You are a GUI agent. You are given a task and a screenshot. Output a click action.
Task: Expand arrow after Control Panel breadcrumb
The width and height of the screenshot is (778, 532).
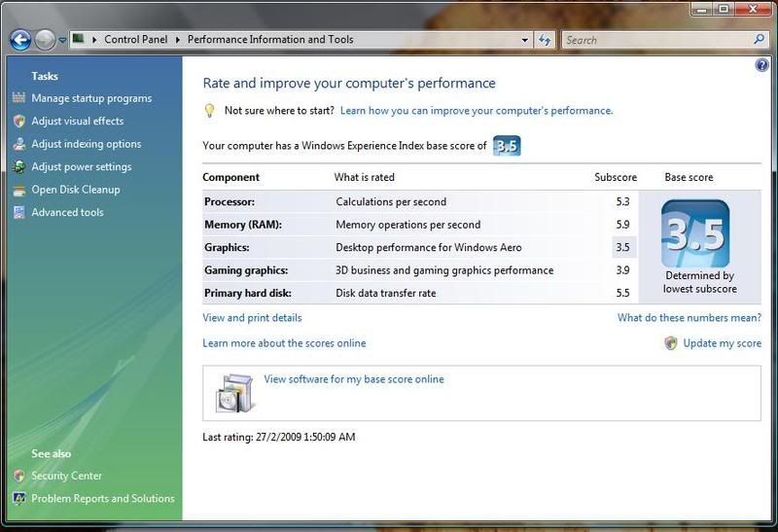pos(178,40)
